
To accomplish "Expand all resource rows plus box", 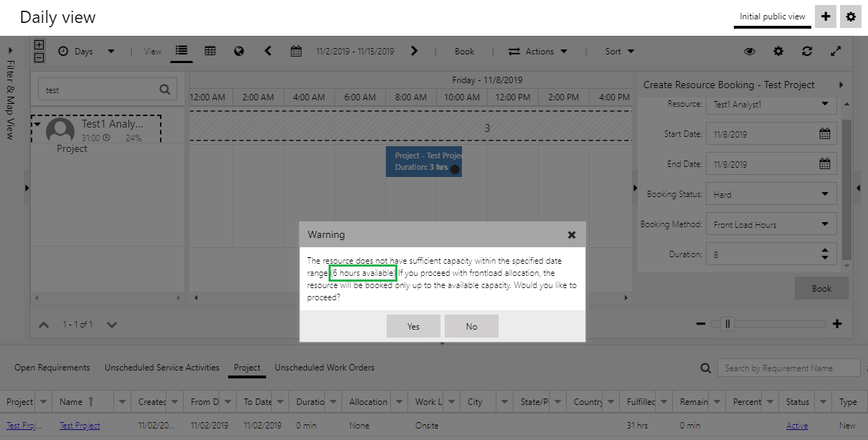I will pos(39,45).
